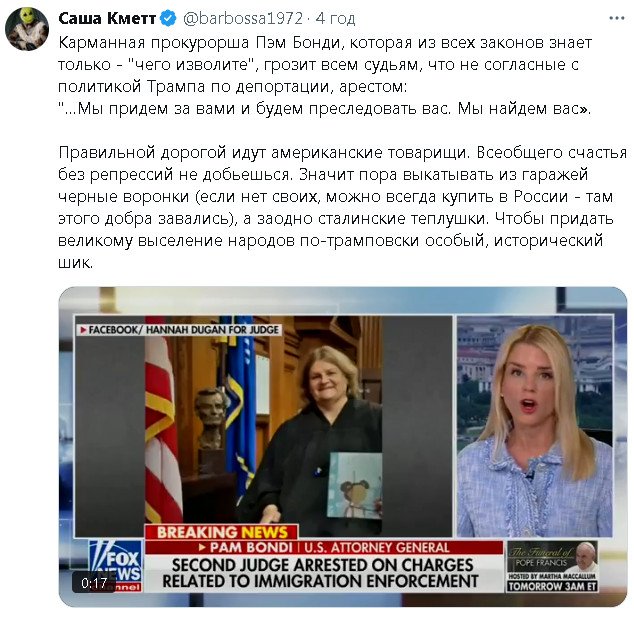This screenshot has height=619, width=634.
Task: Click the blue verified badge icon
Action: [x=168, y=19]
